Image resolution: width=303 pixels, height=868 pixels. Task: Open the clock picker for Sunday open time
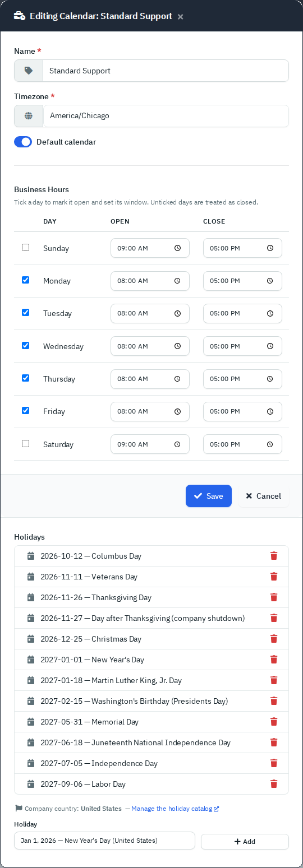tap(177, 248)
